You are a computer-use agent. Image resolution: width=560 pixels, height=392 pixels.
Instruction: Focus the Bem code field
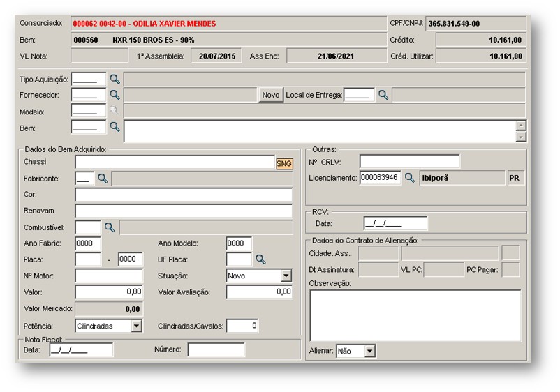click(89, 127)
